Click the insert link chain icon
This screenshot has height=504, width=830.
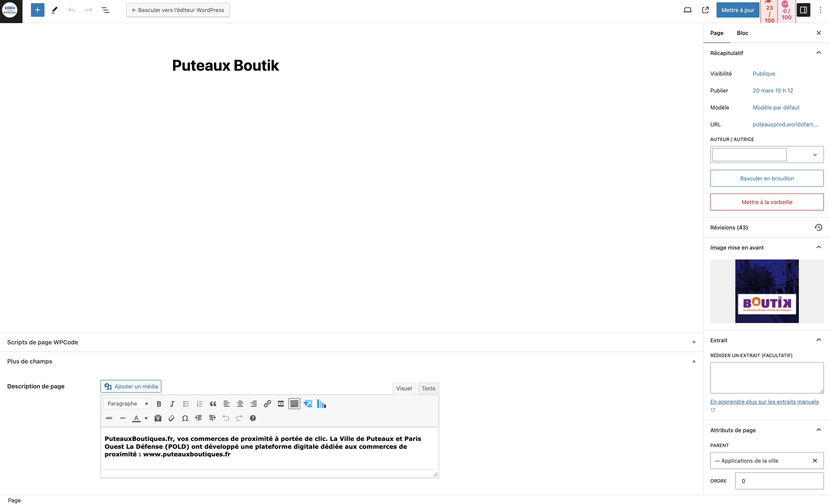[267, 404]
